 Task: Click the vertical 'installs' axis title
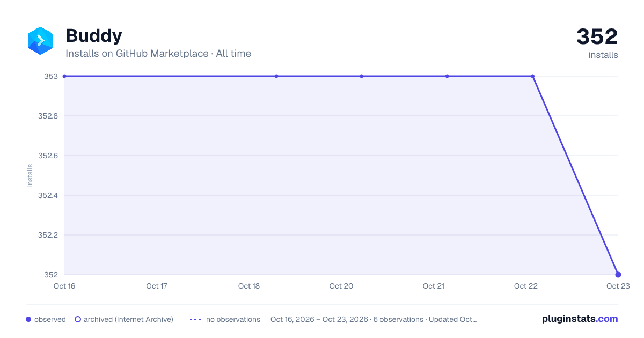point(30,175)
